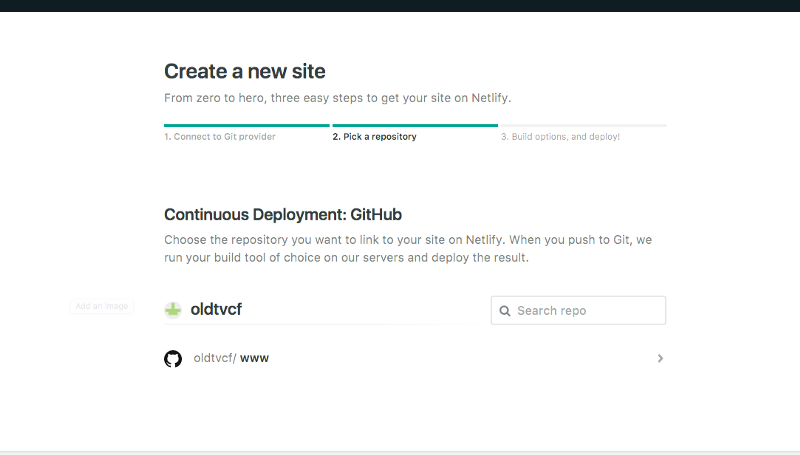The width and height of the screenshot is (800, 455).
Task: Open the chevron arrow for oldtvcf/www
Action: coord(660,359)
